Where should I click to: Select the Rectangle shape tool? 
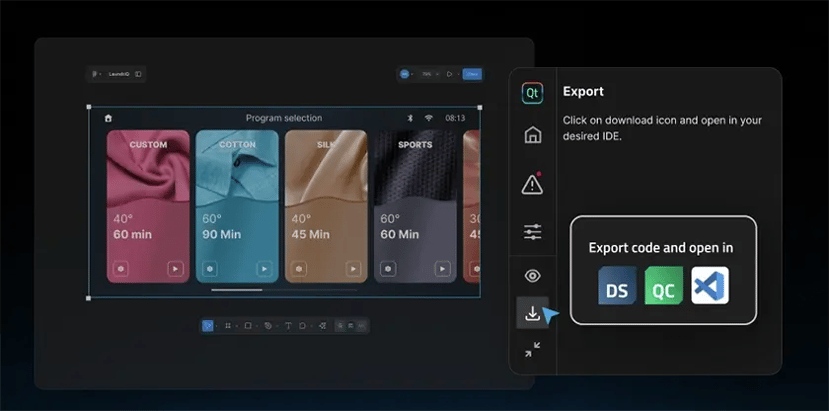(248, 326)
